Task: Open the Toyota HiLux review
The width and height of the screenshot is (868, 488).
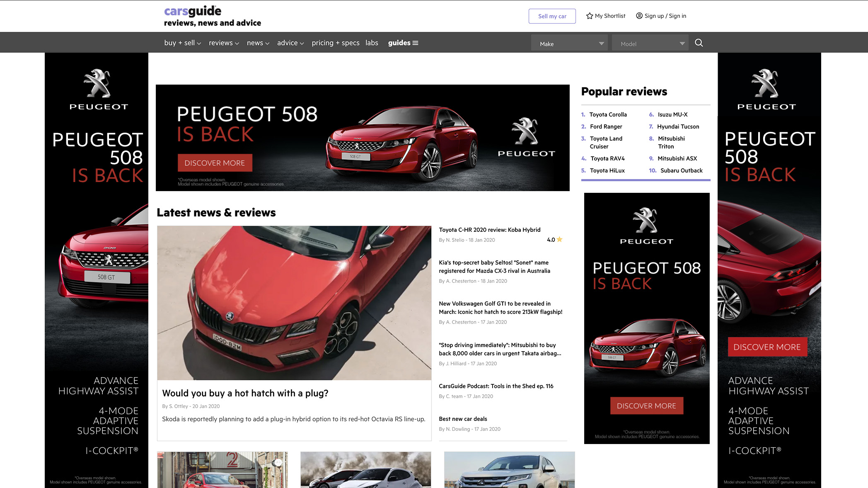Action: click(x=607, y=170)
